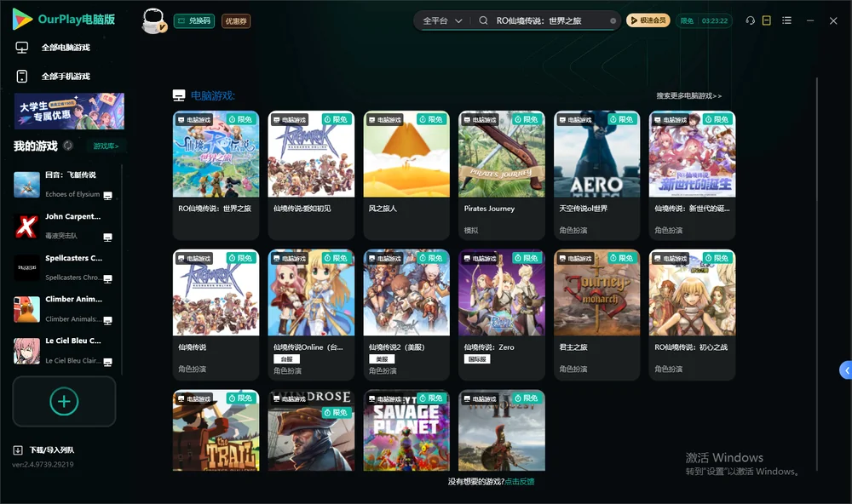Click the 大学生专属优惠 banner
Viewport: 852px width, 504px height.
69,111
